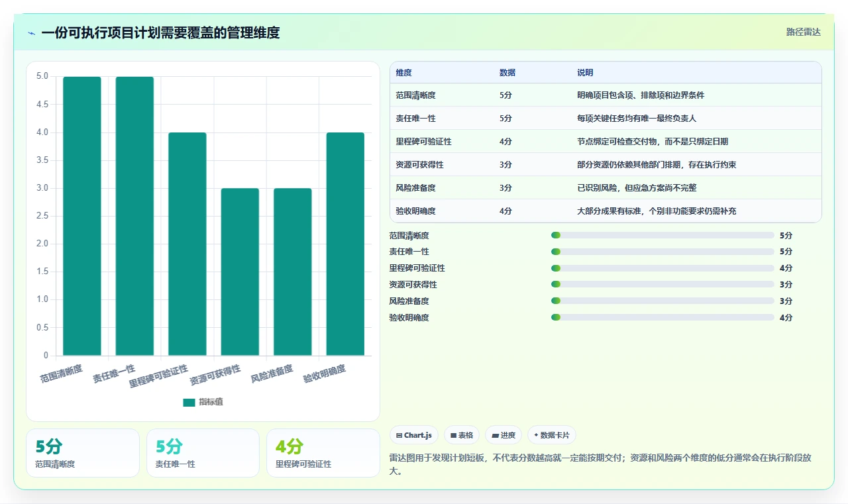Click the description 节点绑定可检查交付物
The width and height of the screenshot is (848, 504).
point(617,142)
